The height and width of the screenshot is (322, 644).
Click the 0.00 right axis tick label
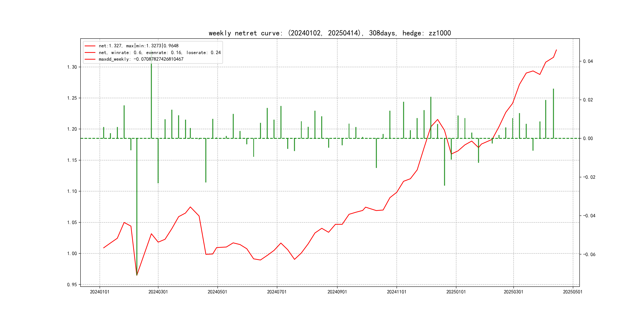pos(588,139)
